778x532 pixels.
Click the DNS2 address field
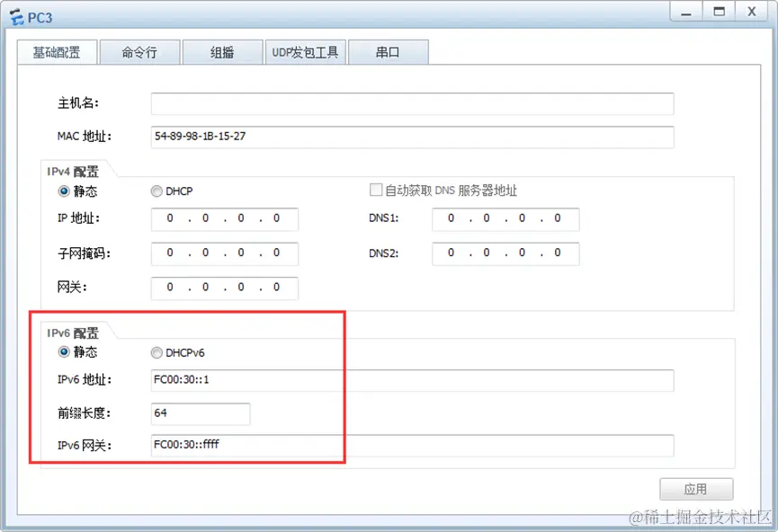click(505, 253)
